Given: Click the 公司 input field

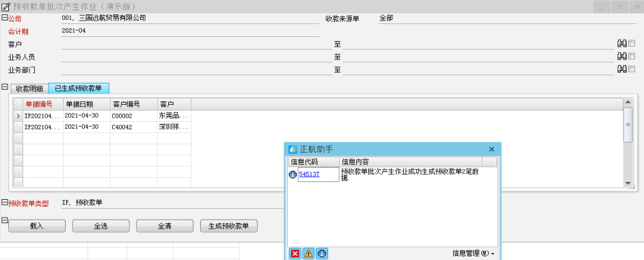Looking at the screenshot, I should coord(190,18).
